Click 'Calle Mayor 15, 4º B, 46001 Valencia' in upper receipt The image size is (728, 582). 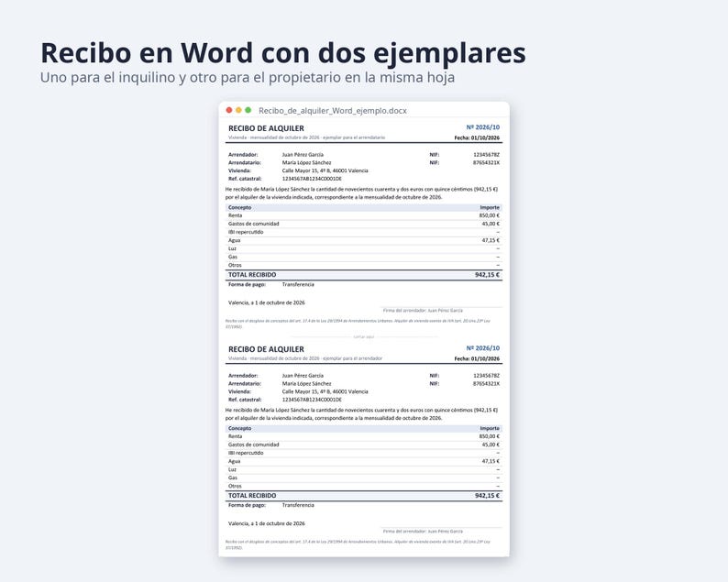(325, 170)
